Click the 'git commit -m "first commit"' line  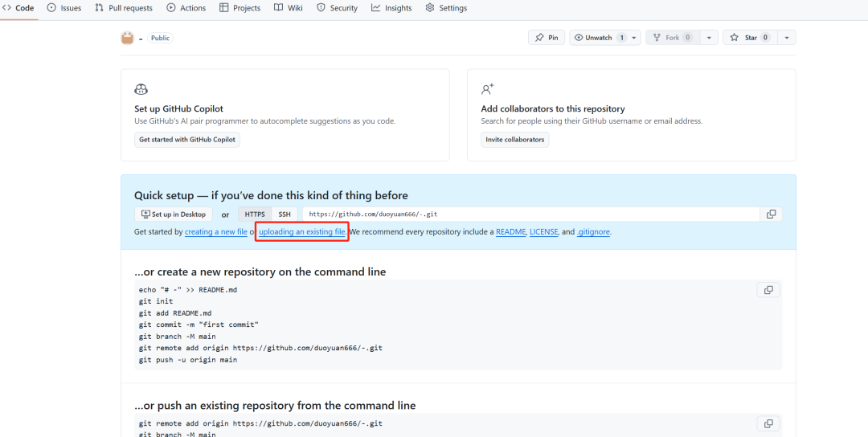(199, 325)
